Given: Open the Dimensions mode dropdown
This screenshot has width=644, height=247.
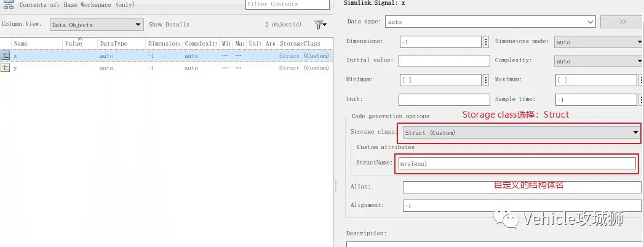Looking at the screenshot, I should click(x=598, y=42).
